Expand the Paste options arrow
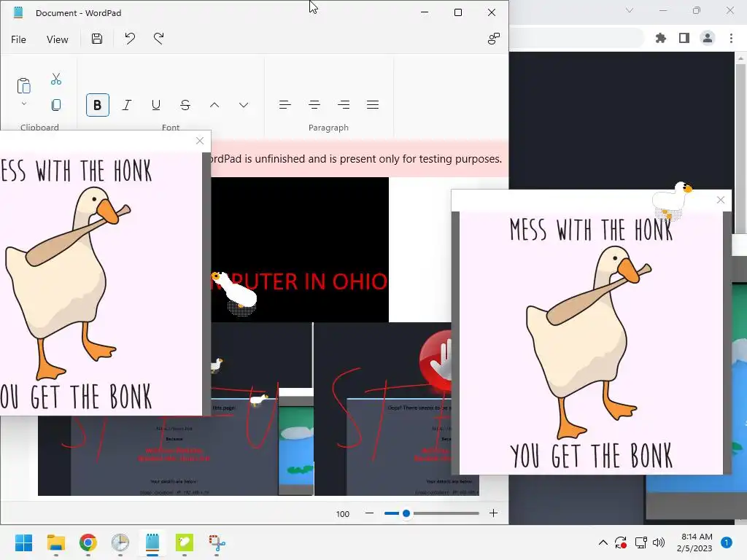747x560 pixels. [24, 104]
